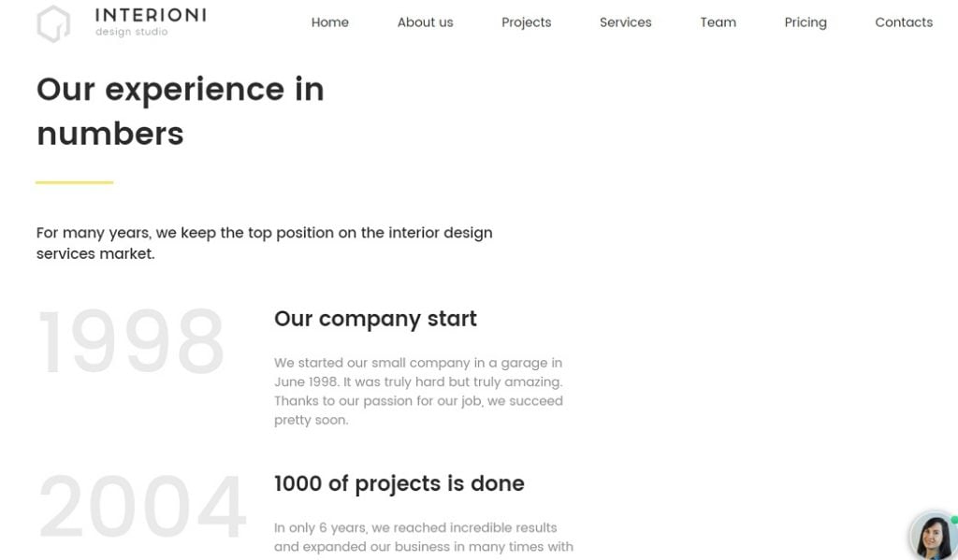View the Services page

click(625, 22)
